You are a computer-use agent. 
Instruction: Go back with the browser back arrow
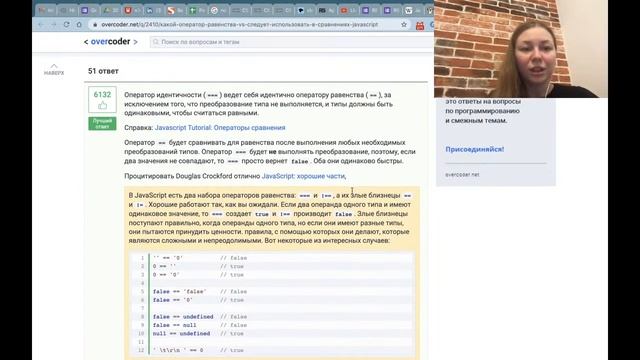(x=40, y=24)
